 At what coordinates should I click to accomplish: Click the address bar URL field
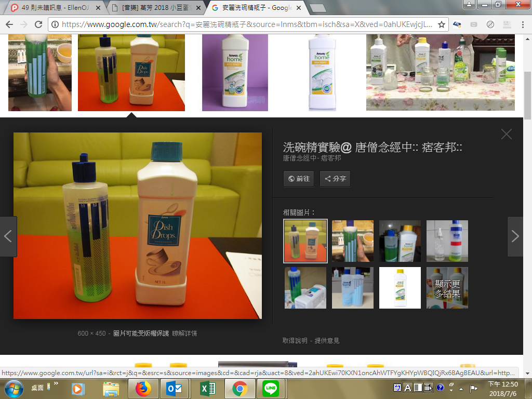247,24
